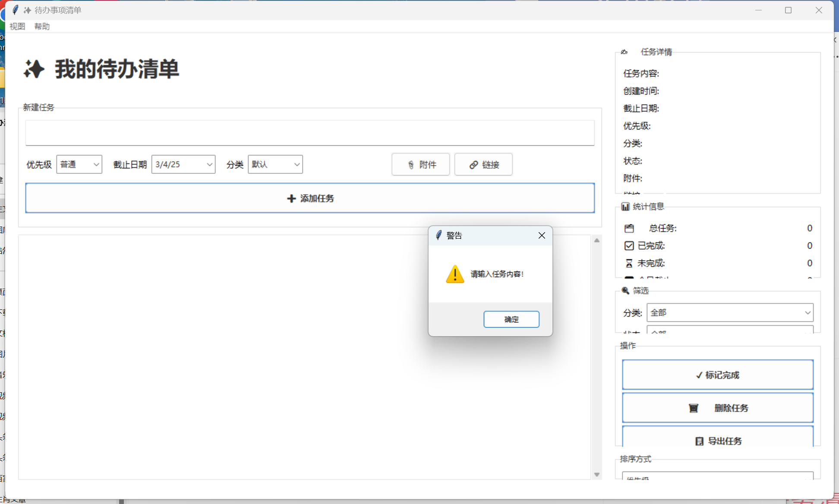The height and width of the screenshot is (504, 839).
Task: Click the 附件 attachment button
Action: (421, 164)
